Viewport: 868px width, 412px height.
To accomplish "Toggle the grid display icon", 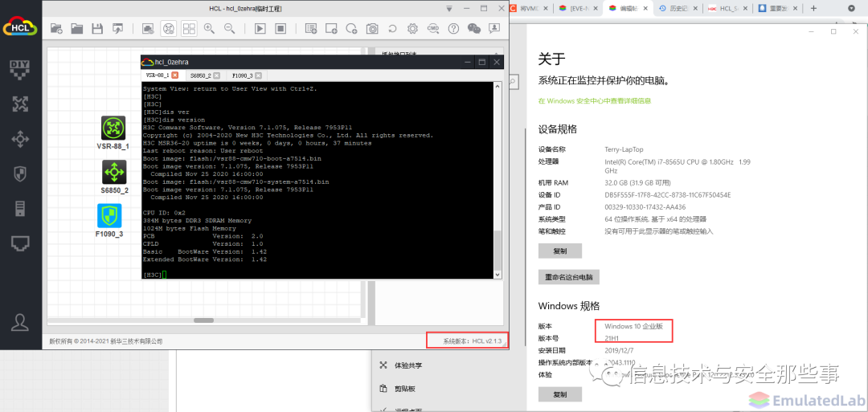I will [x=189, y=29].
